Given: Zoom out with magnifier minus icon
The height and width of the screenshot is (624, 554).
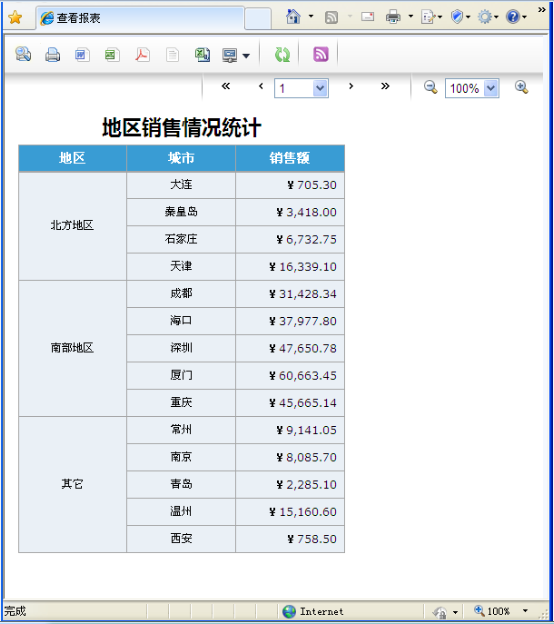Looking at the screenshot, I should coord(430,87).
